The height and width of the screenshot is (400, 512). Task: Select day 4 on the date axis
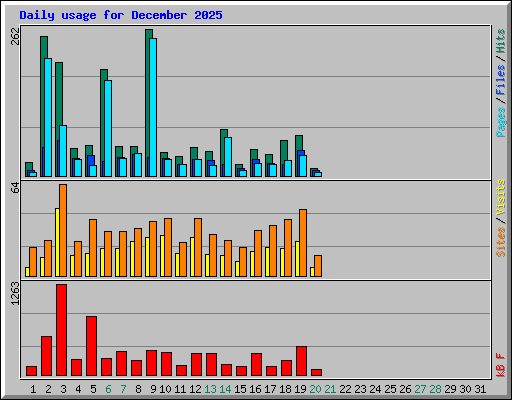coord(78,389)
